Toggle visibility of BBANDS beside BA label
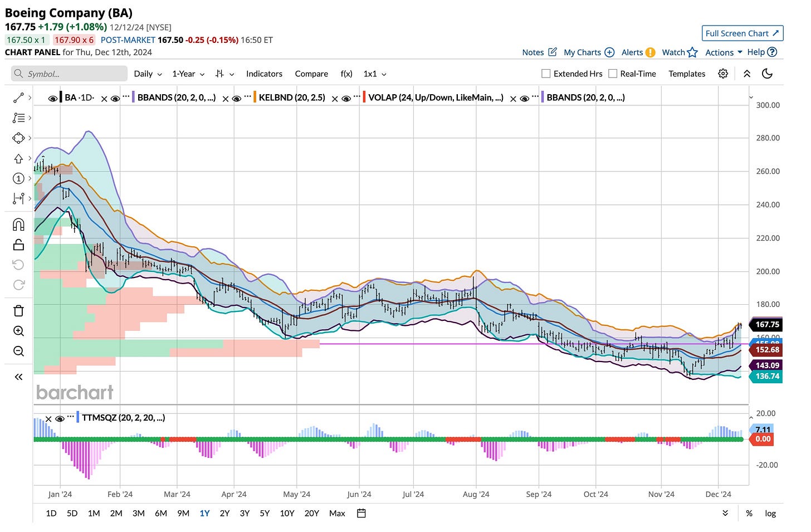 (115, 99)
